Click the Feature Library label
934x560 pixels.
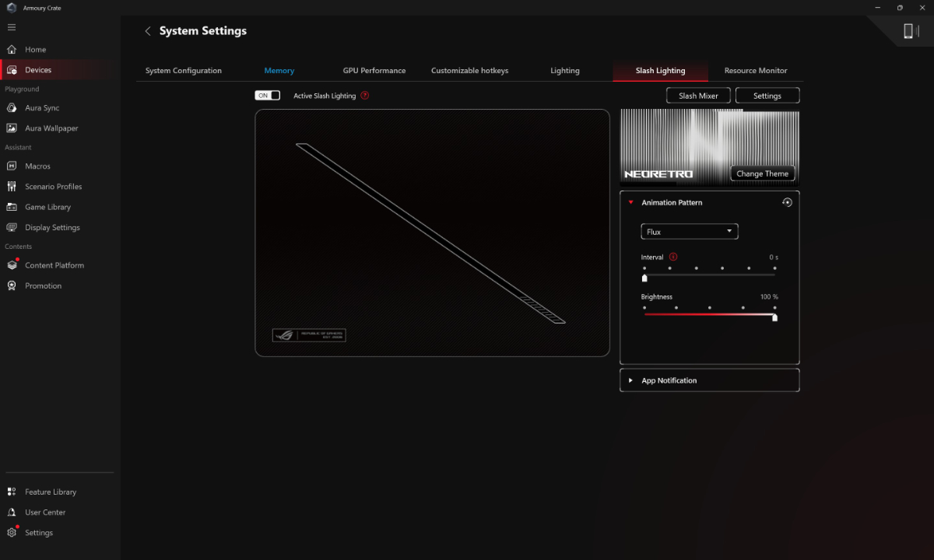point(51,492)
